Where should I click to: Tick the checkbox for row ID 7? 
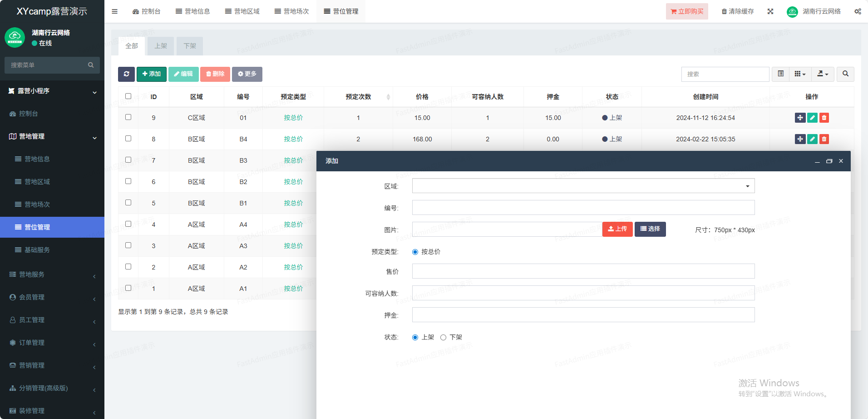point(128,160)
